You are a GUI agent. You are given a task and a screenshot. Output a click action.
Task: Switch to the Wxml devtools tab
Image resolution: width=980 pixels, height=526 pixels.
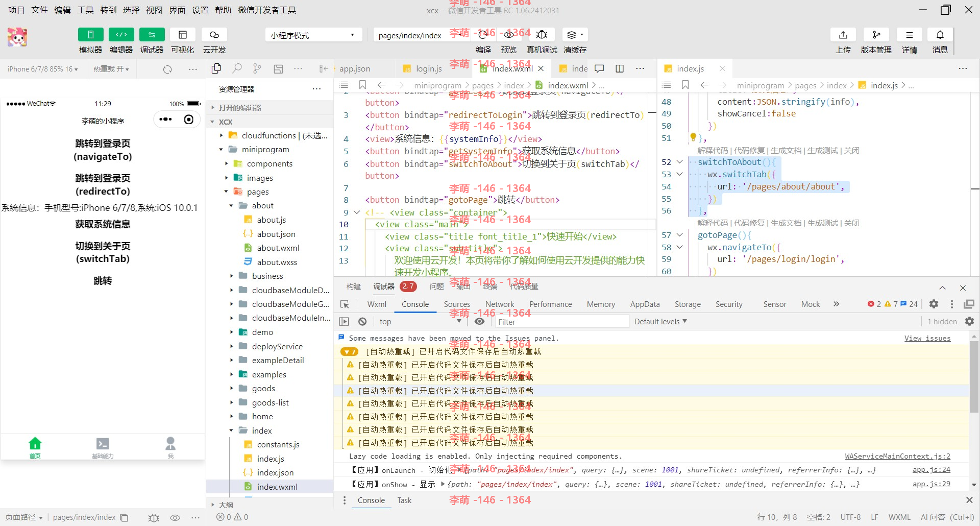[377, 304]
